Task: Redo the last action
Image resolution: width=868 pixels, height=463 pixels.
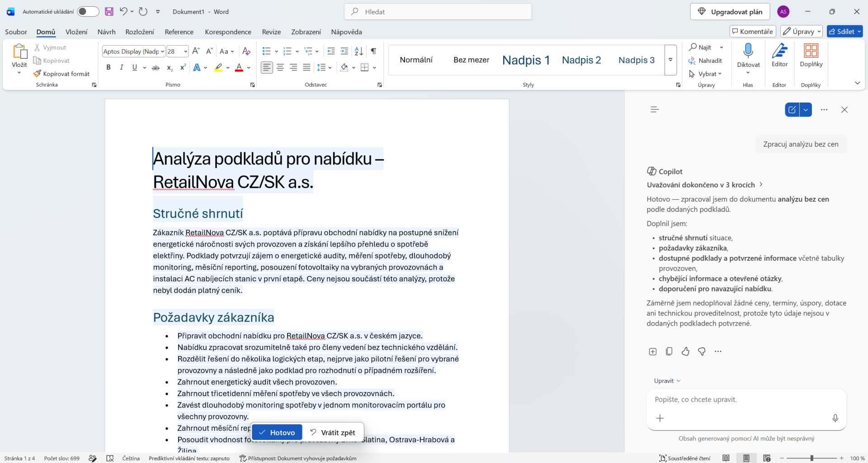Action: (x=143, y=12)
